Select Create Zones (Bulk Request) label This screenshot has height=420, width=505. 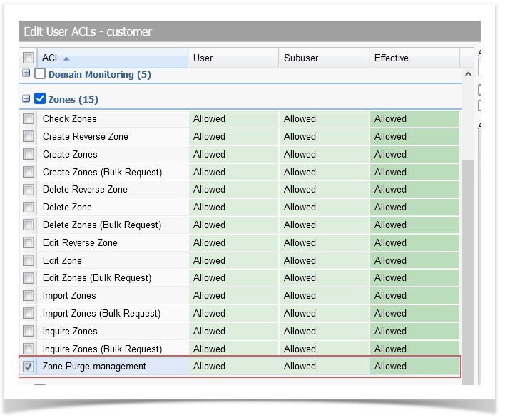tap(102, 172)
